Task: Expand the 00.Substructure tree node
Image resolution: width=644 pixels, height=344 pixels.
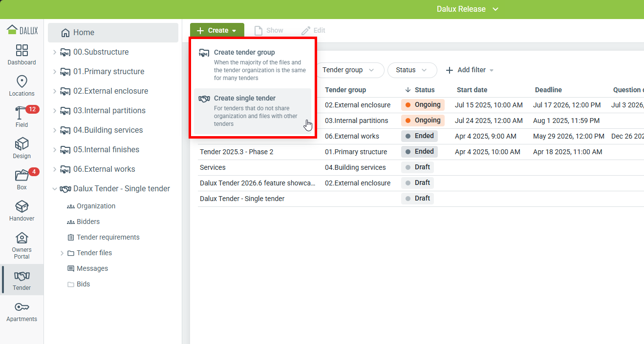Action: (54, 52)
